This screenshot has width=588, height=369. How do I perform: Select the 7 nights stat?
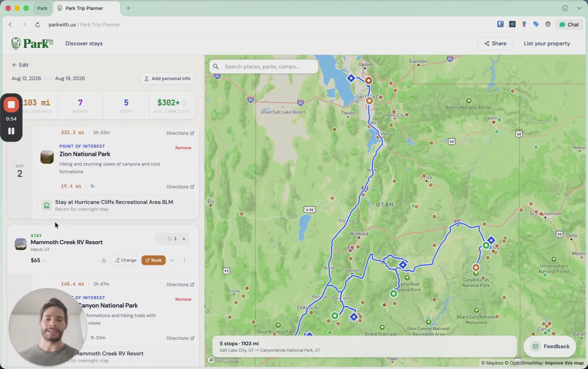click(80, 106)
